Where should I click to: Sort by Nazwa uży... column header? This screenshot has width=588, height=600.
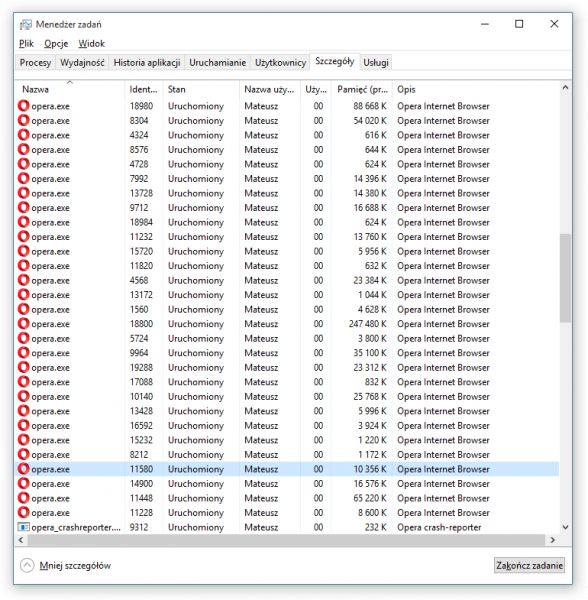click(270, 89)
